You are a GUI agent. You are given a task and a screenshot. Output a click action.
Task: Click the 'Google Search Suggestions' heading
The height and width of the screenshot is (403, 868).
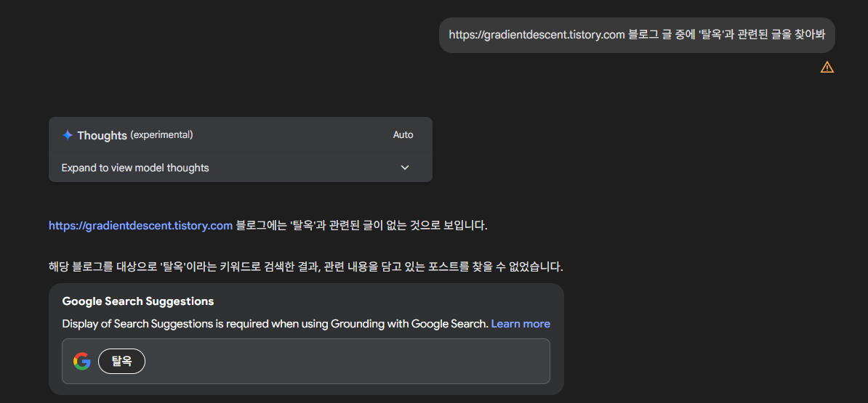point(138,302)
